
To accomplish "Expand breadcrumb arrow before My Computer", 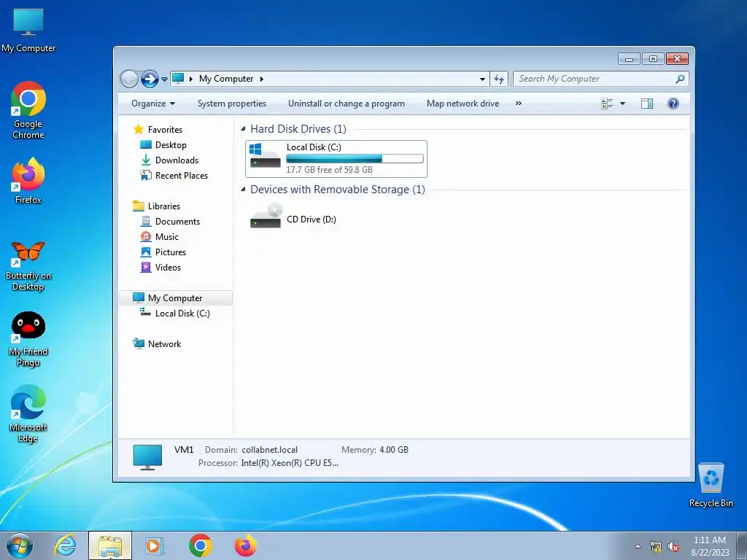I will coord(191,79).
